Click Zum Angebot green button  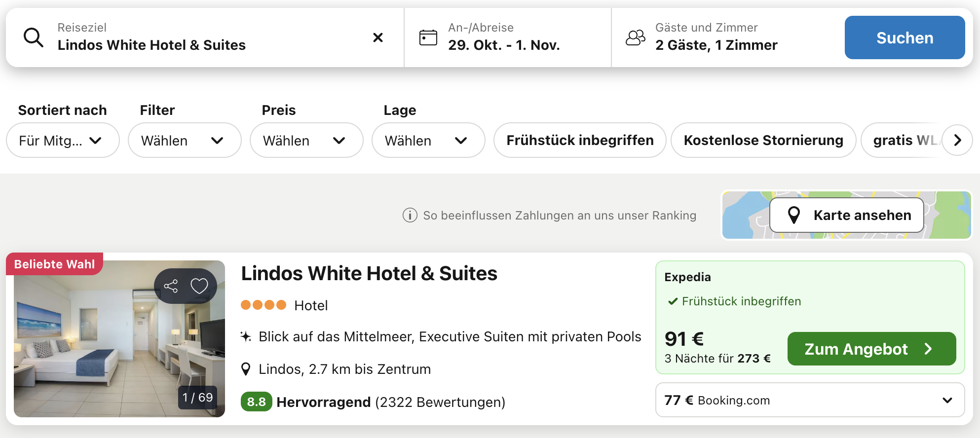(871, 349)
